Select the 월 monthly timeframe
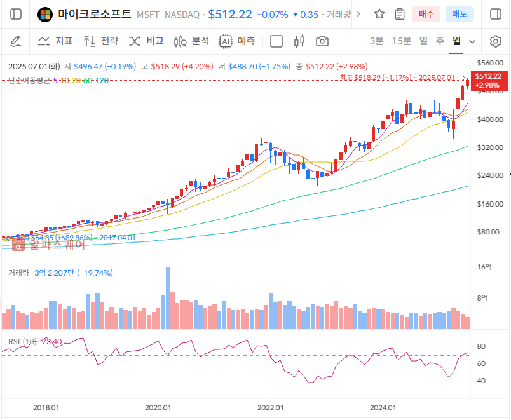This screenshot has height=420, width=511. 456,41
